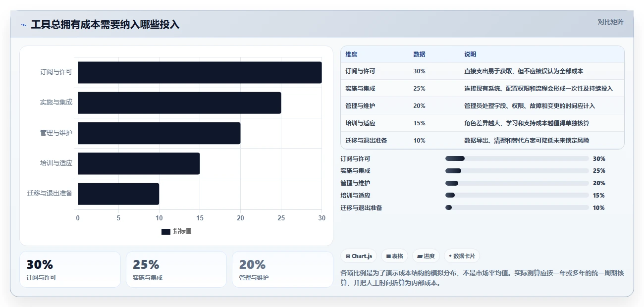Click the 说明 column header
Viewport: 644px width, 307px height.
pyautogui.click(x=470, y=54)
